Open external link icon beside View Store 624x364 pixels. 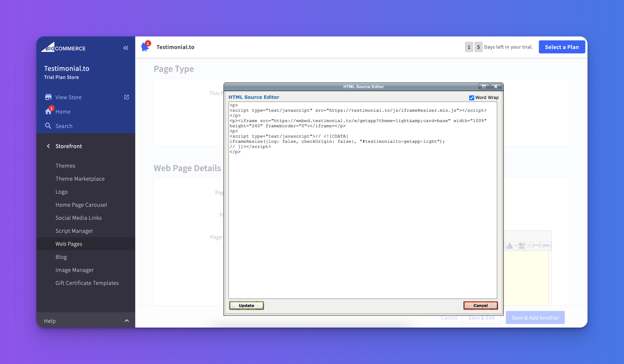pos(126,97)
